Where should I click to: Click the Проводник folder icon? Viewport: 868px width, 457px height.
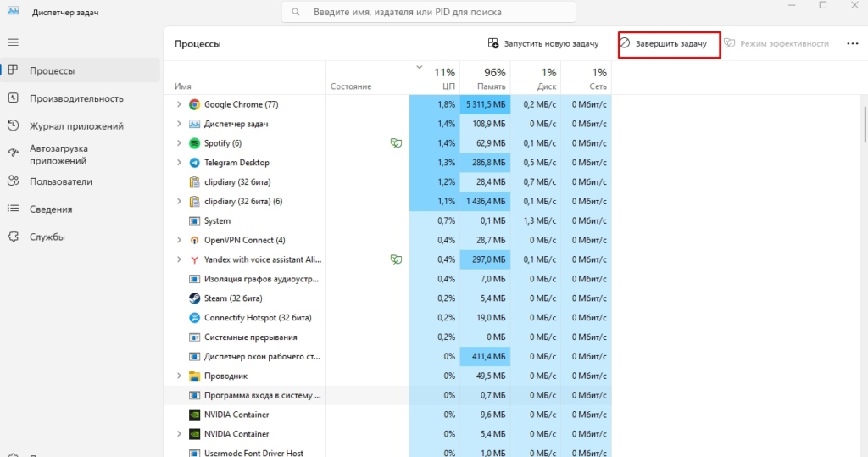coord(194,376)
